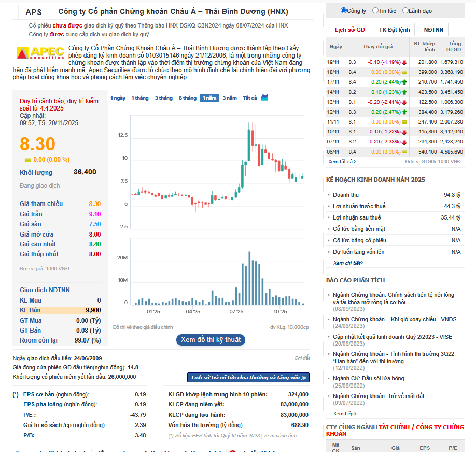Open report Khi gió xoay chiều - VNDS

[x=395, y=319]
